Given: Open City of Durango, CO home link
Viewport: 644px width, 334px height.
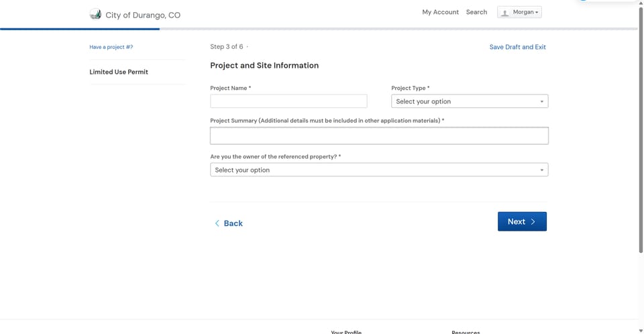Looking at the screenshot, I should point(142,15).
